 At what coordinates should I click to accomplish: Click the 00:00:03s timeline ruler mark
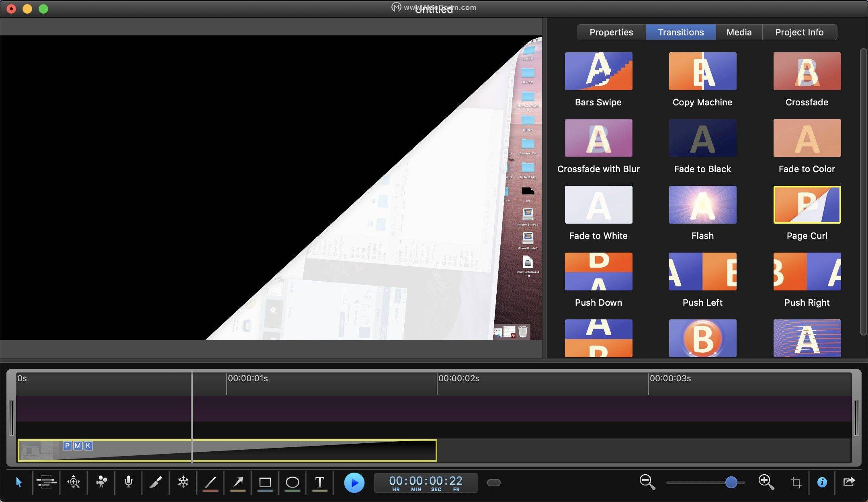point(670,379)
